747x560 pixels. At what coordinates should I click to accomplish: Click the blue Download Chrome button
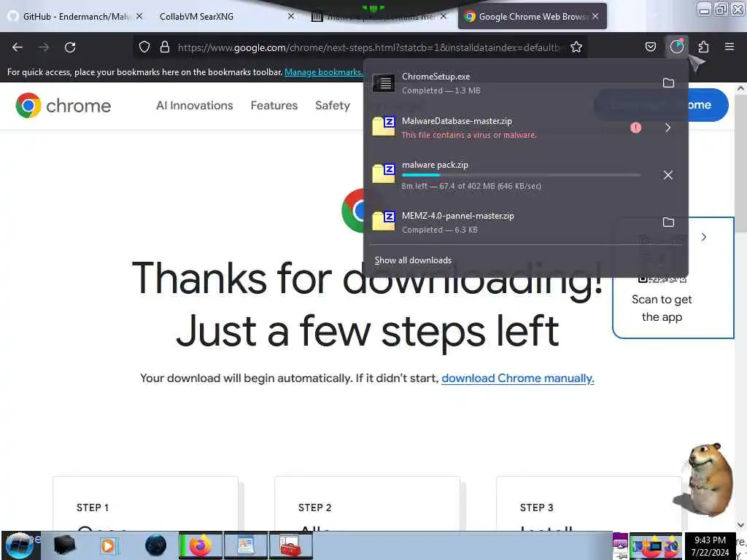click(x=708, y=105)
